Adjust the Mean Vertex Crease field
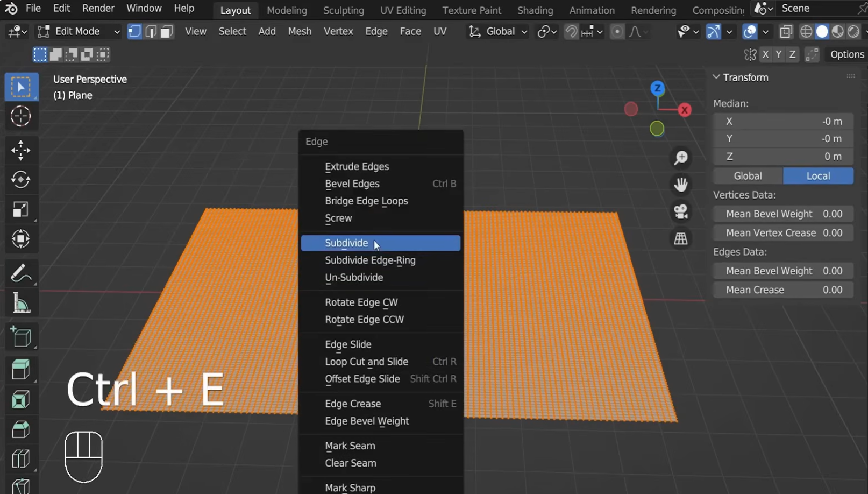Viewport: 868px width, 494px height. point(784,233)
